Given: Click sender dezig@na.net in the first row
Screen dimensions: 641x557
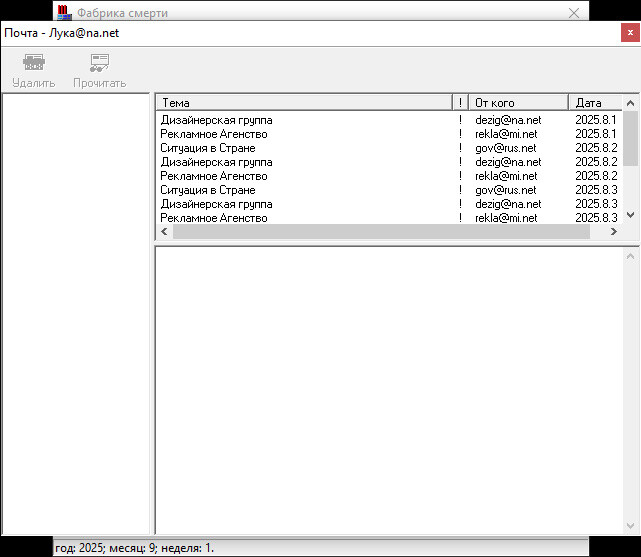Looking at the screenshot, I should pyautogui.click(x=508, y=120).
